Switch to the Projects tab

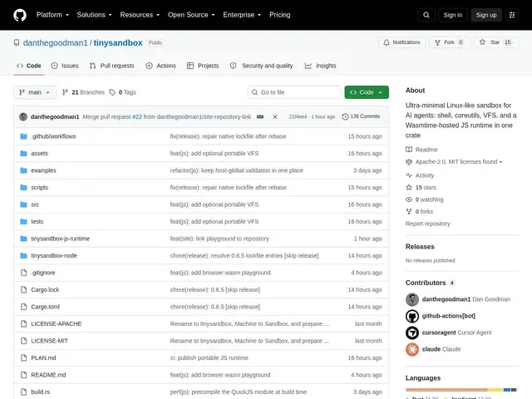click(x=203, y=66)
